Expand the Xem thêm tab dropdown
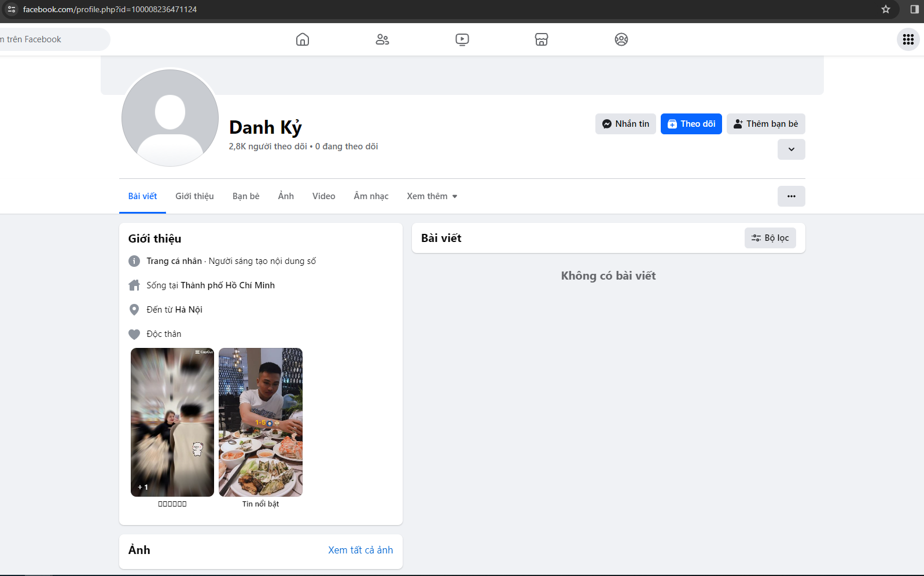 click(432, 196)
